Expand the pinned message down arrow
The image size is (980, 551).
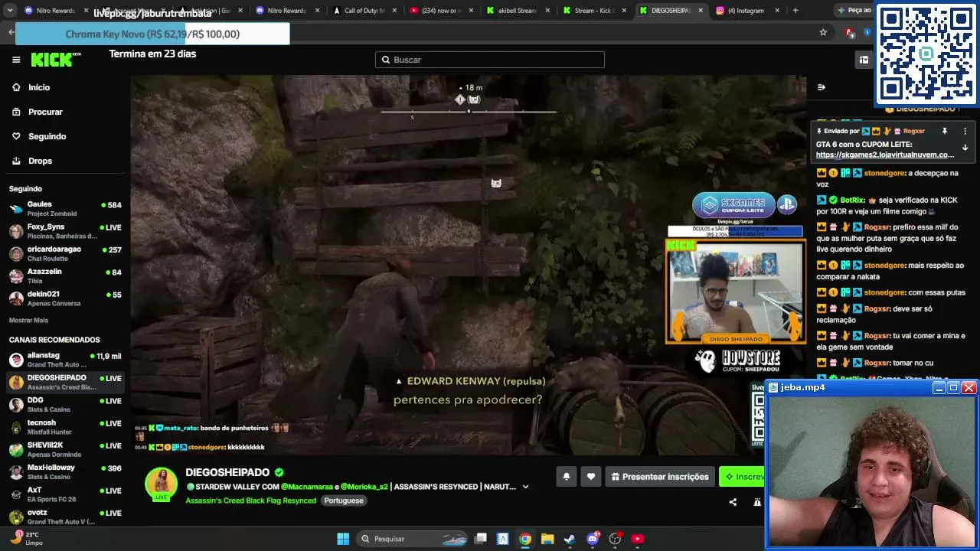[x=965, y=148]
